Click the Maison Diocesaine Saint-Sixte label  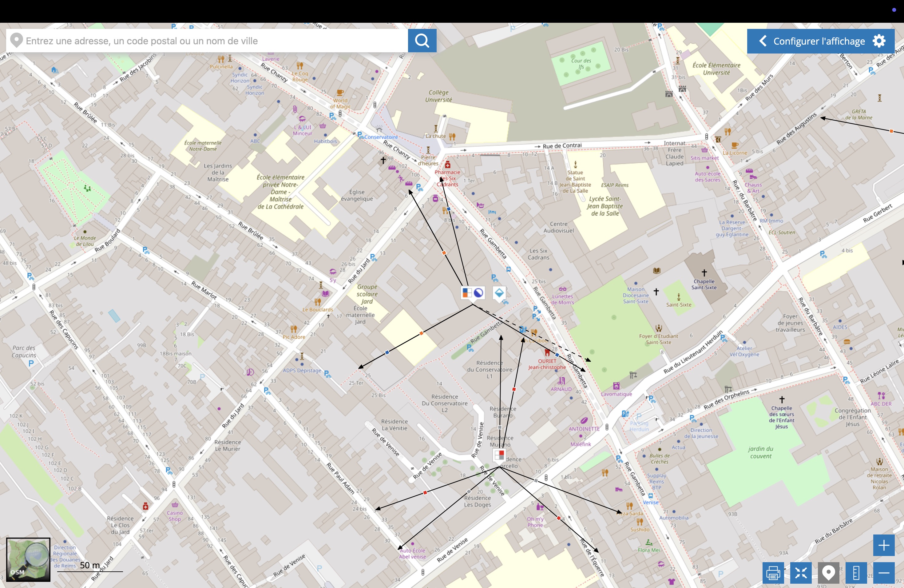636,295
